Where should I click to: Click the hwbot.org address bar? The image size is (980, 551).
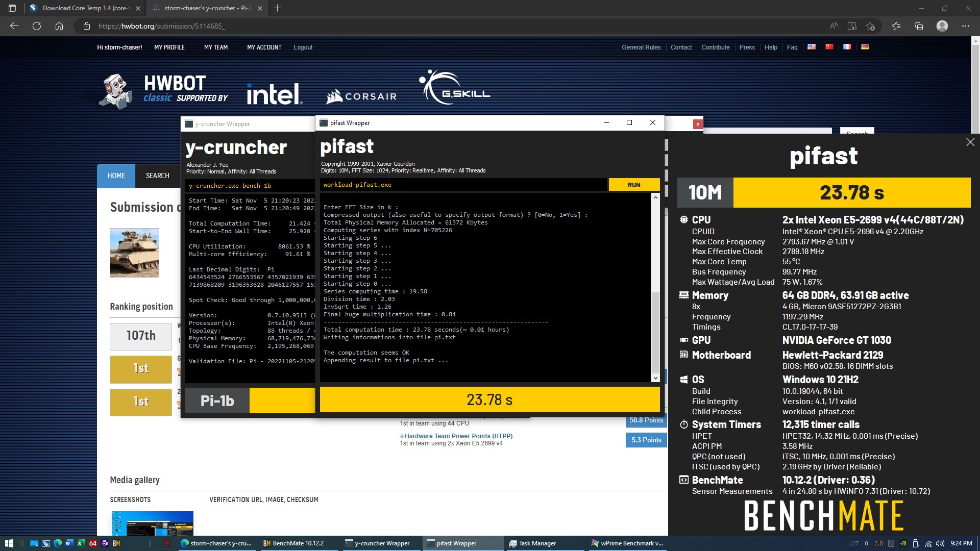click(x=449, y=26)
